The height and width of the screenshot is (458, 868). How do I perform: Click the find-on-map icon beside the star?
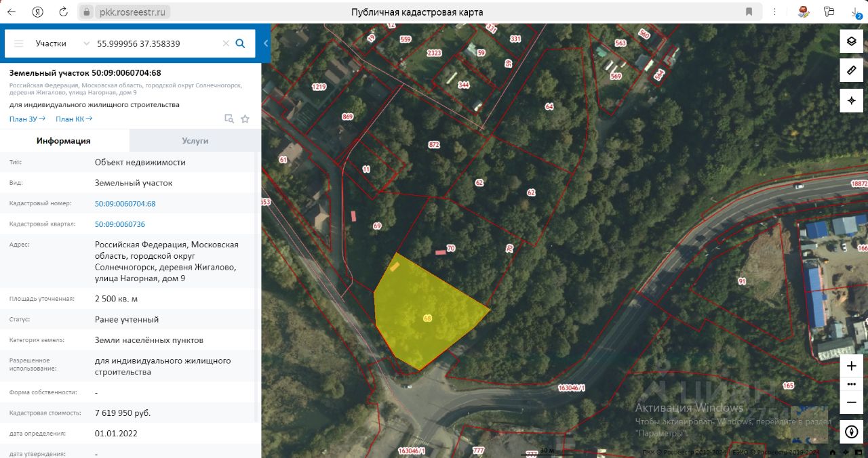point(229,119)
